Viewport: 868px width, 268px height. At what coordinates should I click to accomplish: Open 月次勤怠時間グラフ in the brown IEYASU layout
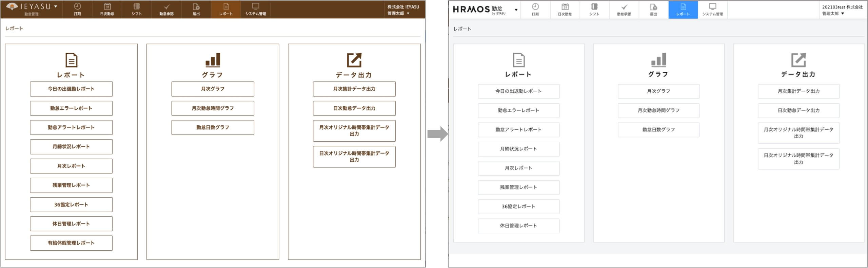point(213,108)
